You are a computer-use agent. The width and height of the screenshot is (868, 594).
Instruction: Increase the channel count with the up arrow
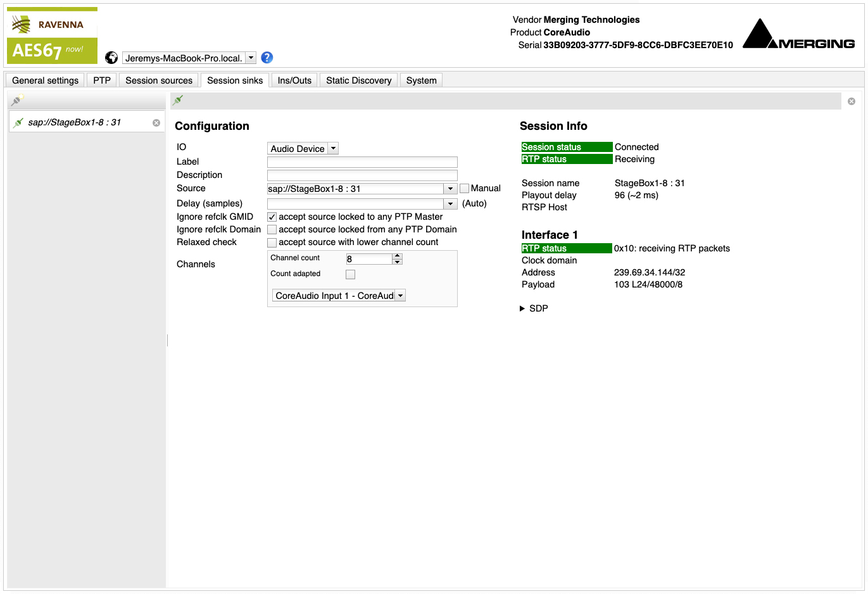point(398,256)
